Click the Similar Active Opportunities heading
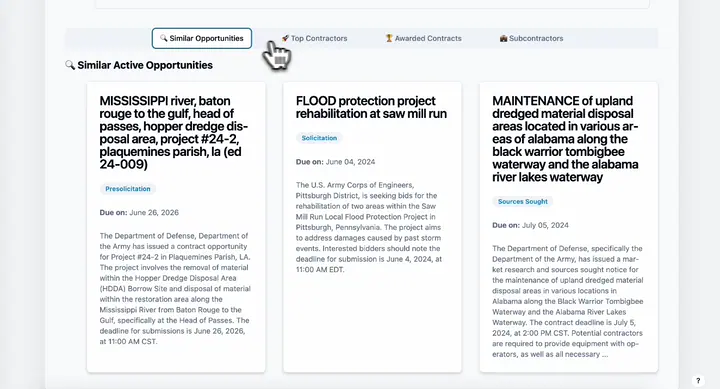720x389 pixels. point(145,65)
